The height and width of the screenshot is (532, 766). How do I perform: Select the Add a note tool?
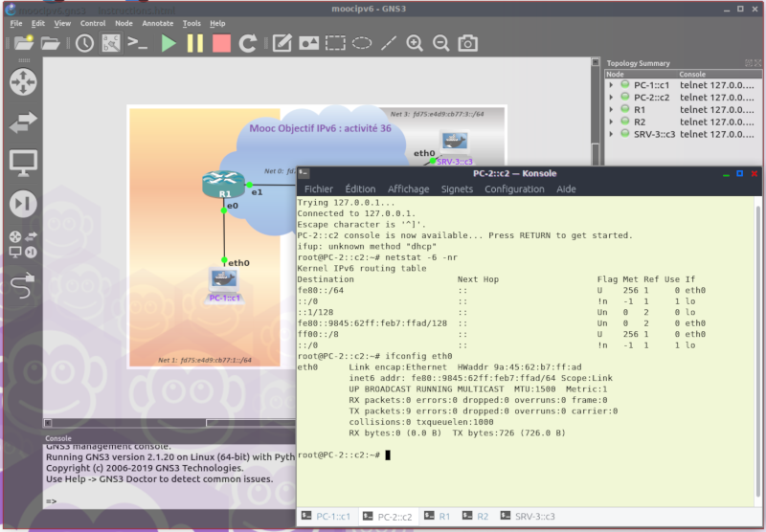click(x=282, y=43)
